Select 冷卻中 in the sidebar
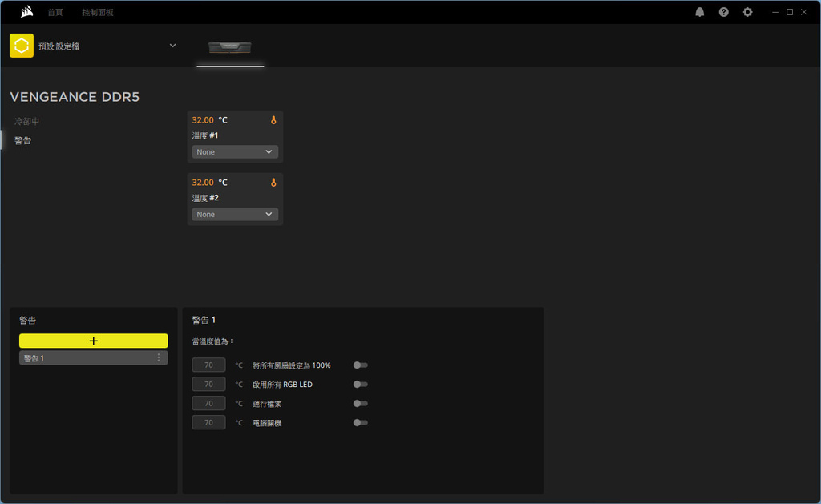The width and height of the screenshot is (821, 504). (26, 122)
